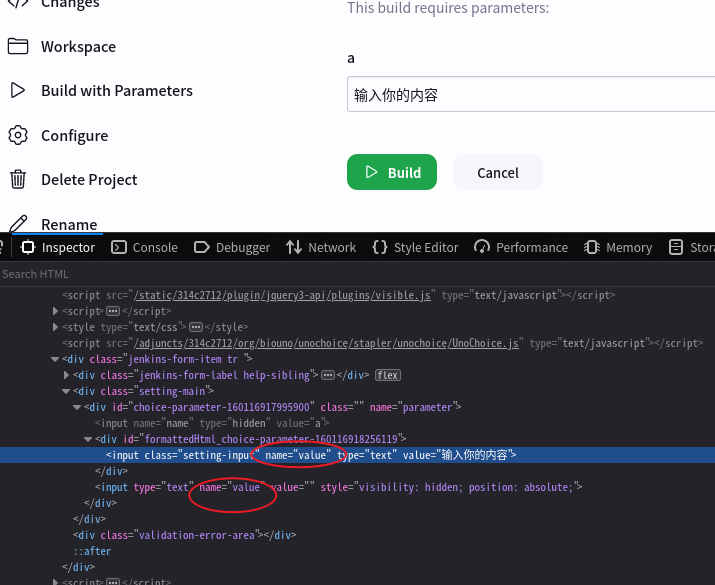This screenshot has width=715, height=585.
Task: Select the visibility hidden input row
Action: pyautogui.click(x=358, y=487)
